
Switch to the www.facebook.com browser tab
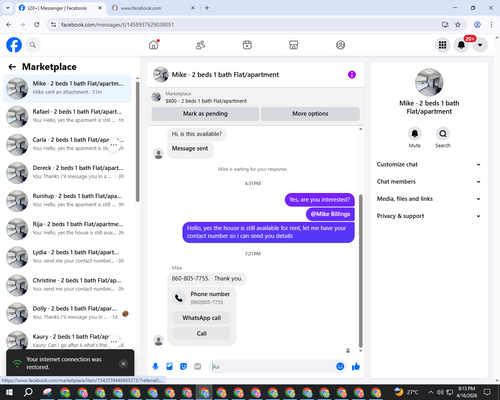pyautogui.click(x=153, y=8)
